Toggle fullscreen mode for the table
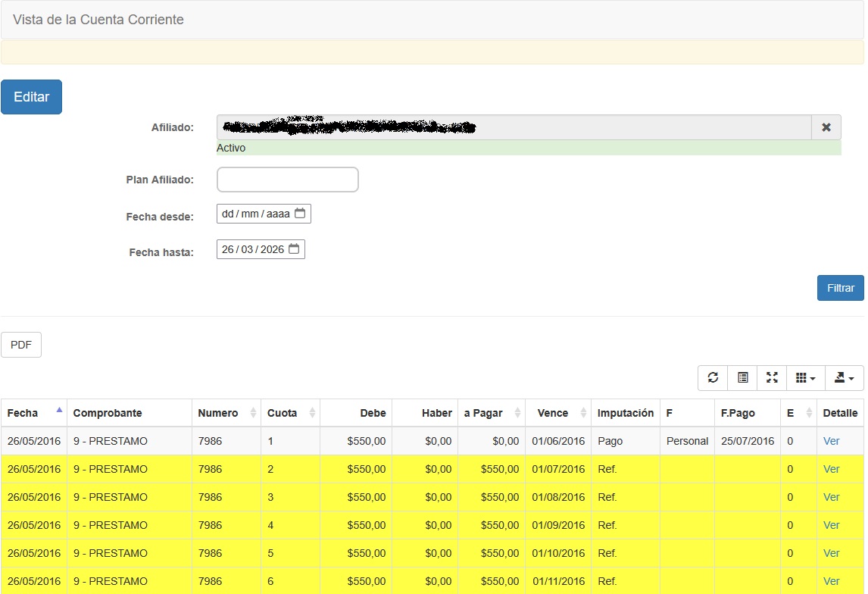 point(772,378)
